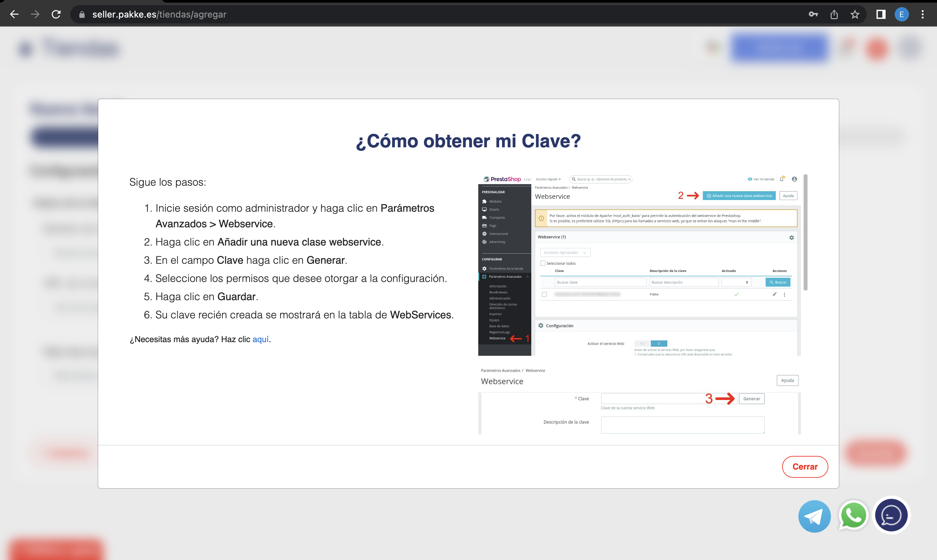Click the share page icon

pyautogui.click(x=834, y=14)
